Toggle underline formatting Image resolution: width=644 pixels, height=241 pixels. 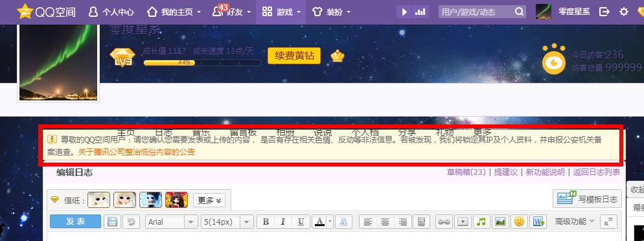(x=301, y=222)
